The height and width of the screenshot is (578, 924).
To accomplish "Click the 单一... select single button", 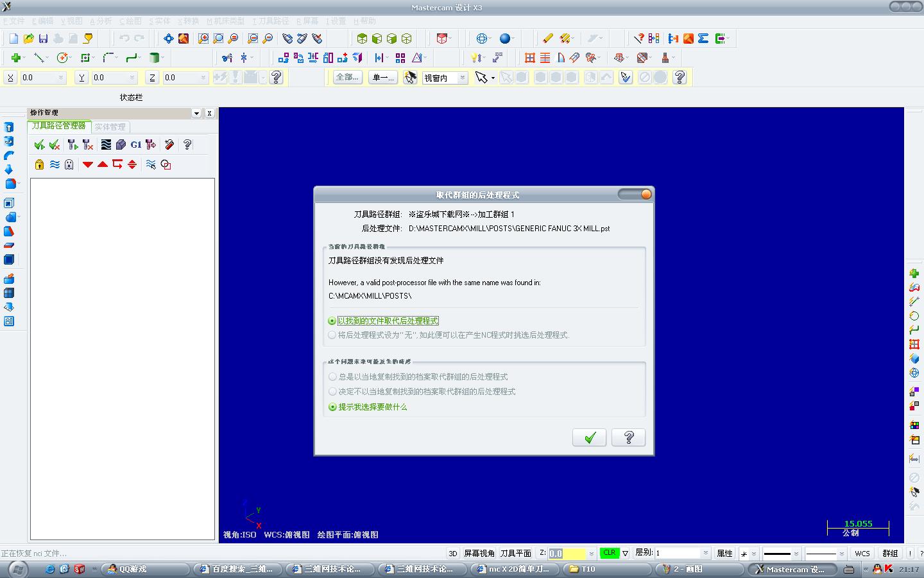I will click(384, 78).
